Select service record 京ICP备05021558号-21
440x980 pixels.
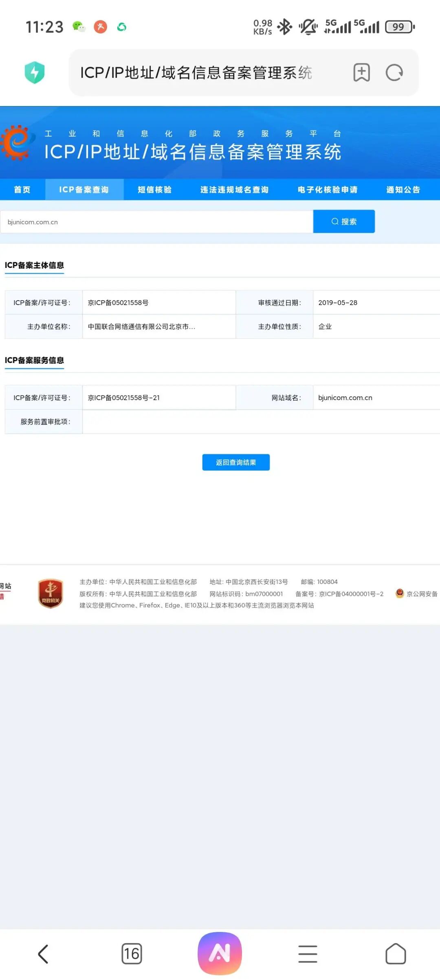[124, 398]
